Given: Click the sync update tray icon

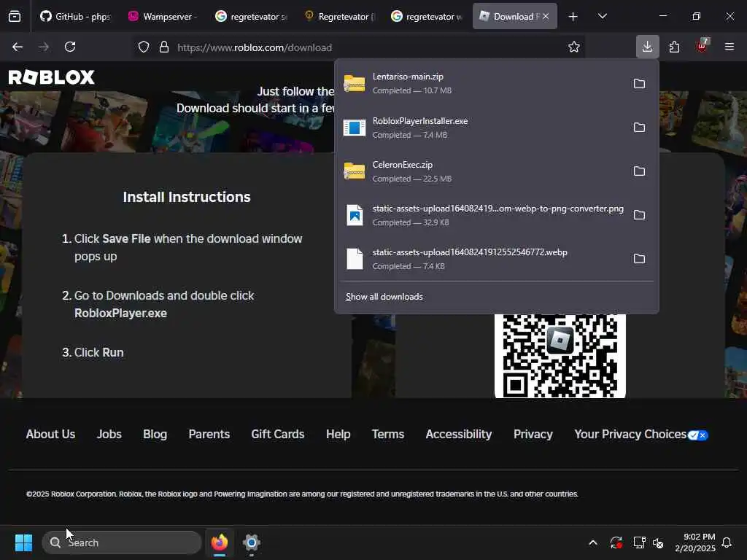Looking at the screenshot, I should coord(616,542).
